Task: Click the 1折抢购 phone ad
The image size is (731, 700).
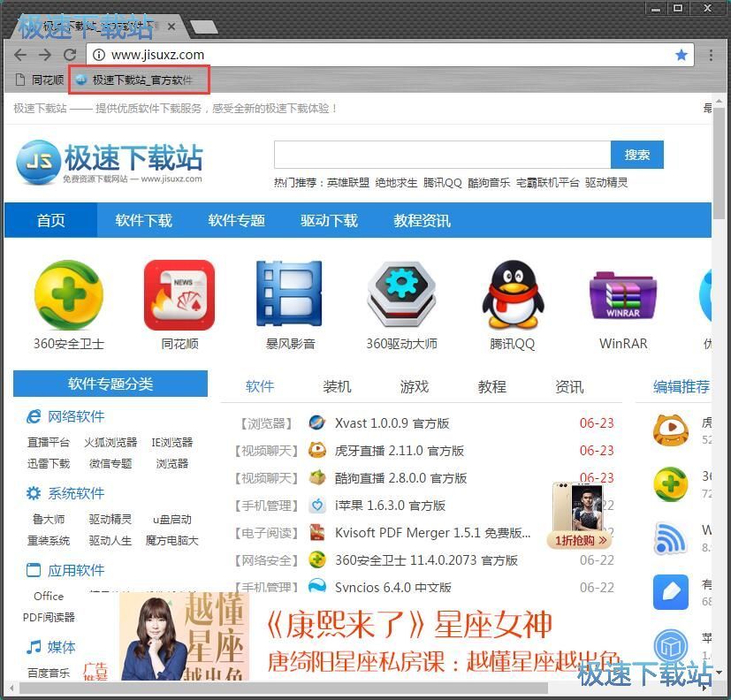Action: pos(580,515)
